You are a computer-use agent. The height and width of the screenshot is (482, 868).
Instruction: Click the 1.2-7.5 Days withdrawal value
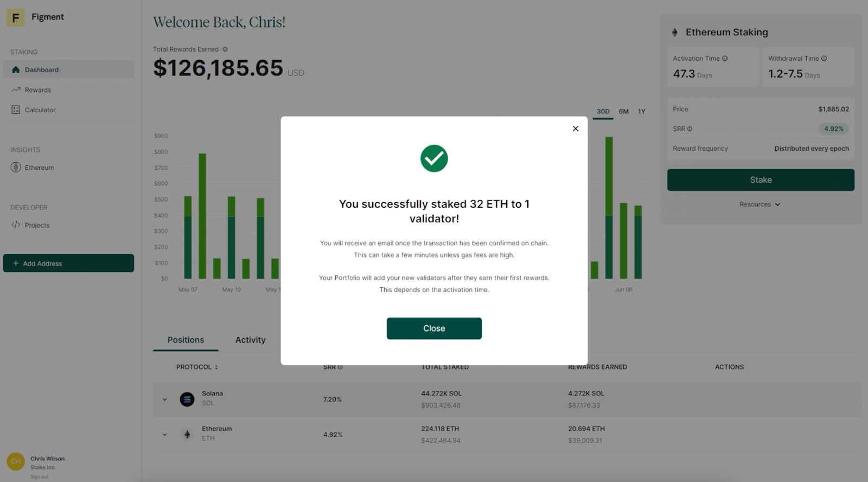tap(794, 74)
